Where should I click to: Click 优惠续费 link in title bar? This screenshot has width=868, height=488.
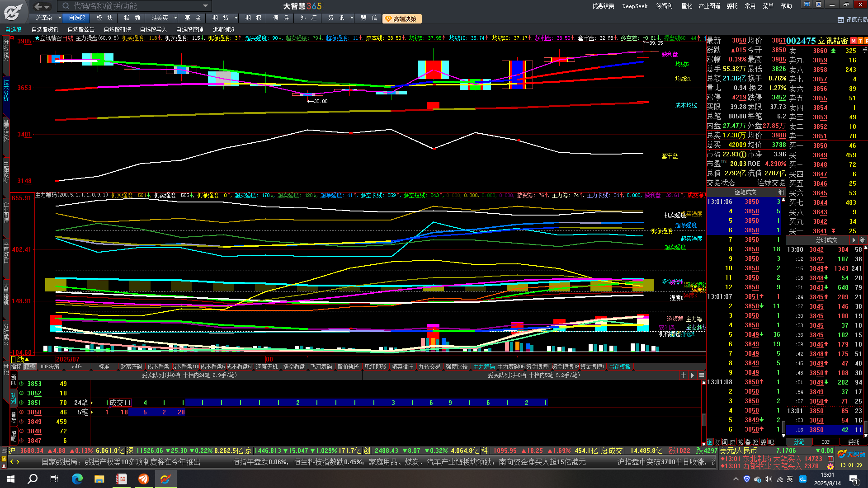[x=604, y=6]
